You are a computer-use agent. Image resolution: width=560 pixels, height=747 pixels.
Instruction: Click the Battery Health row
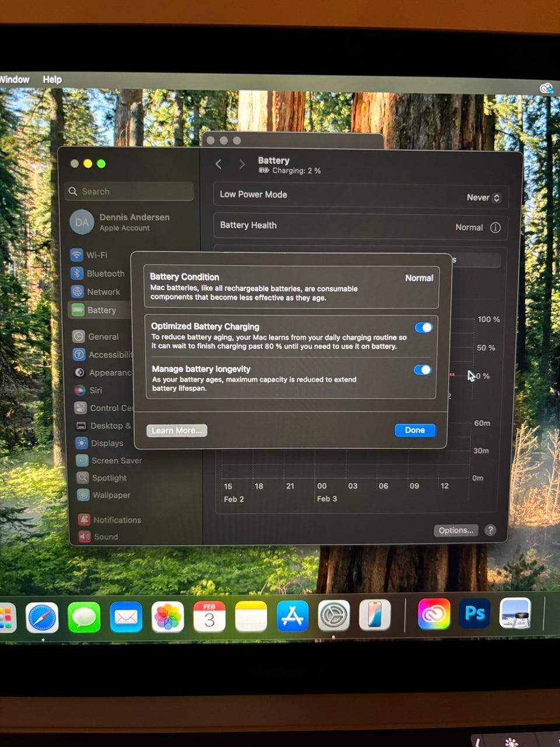point(360,226)
